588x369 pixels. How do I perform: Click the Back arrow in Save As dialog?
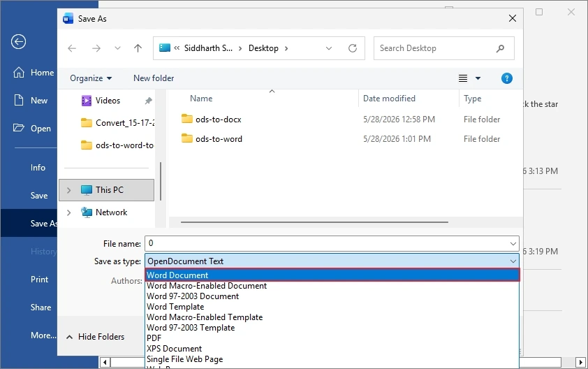coord(72,48)
